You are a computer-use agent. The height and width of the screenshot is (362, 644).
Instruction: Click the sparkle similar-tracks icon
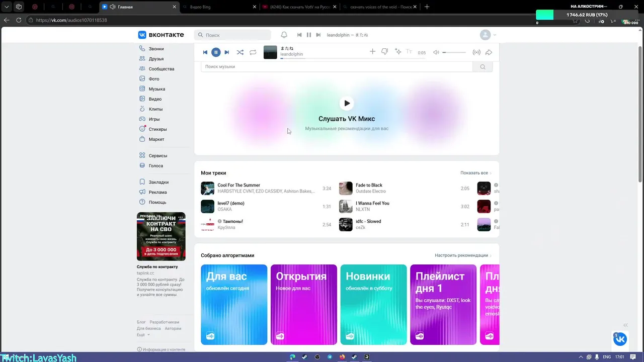pyautogui.click(x=398, y=52)
